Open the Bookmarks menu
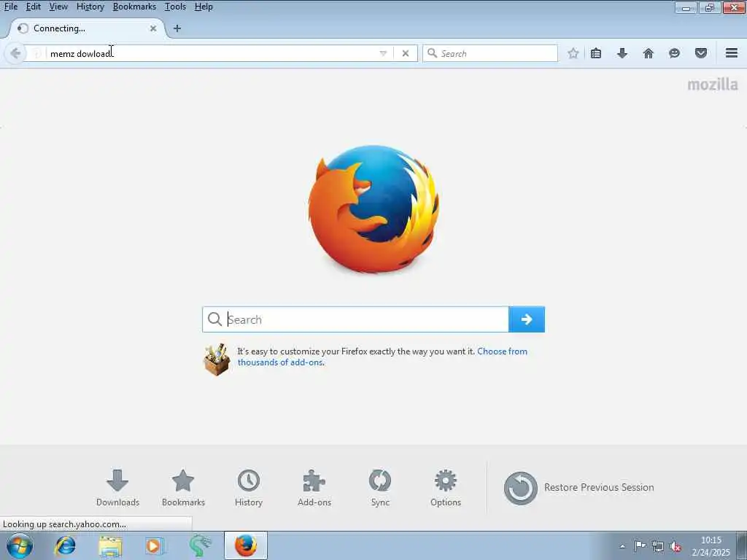Screen dimensions: 747x560 coord(134,7)
